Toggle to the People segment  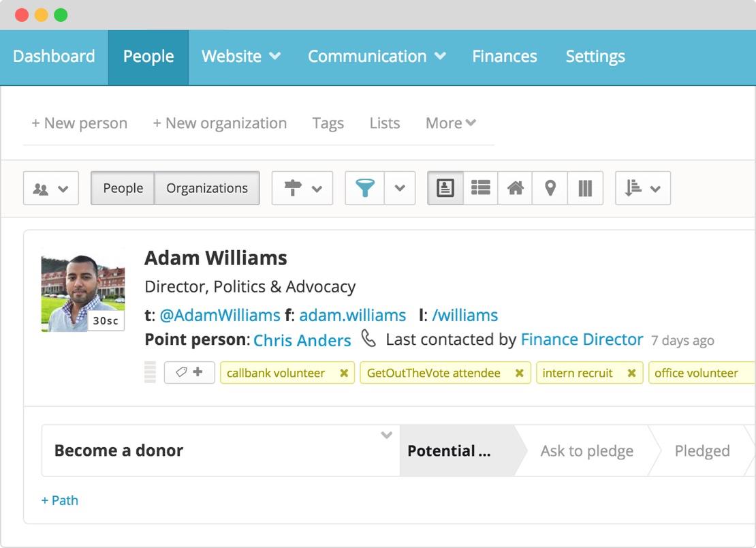click(x=123, y=188)
